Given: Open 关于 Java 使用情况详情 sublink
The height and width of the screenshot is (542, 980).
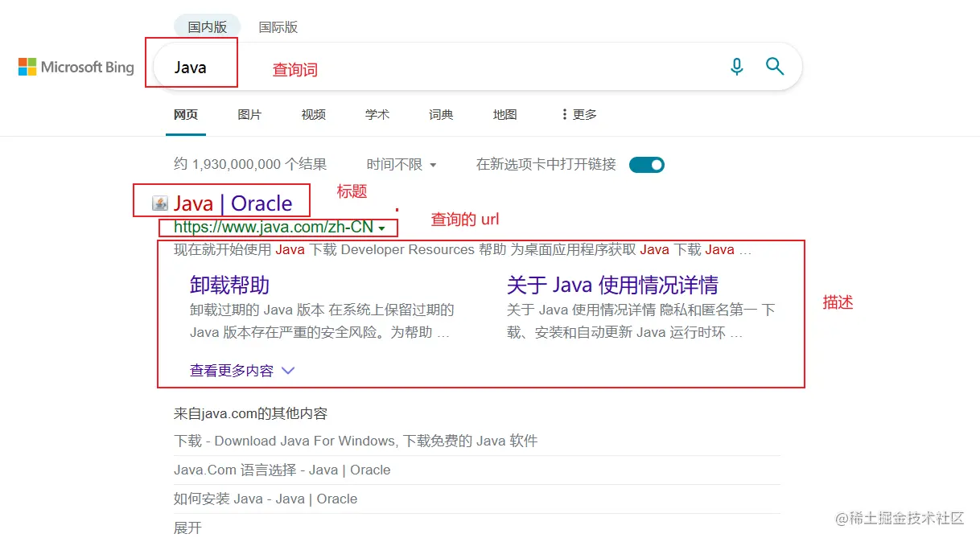Looking at the screenshot, I should coord(612,285).
